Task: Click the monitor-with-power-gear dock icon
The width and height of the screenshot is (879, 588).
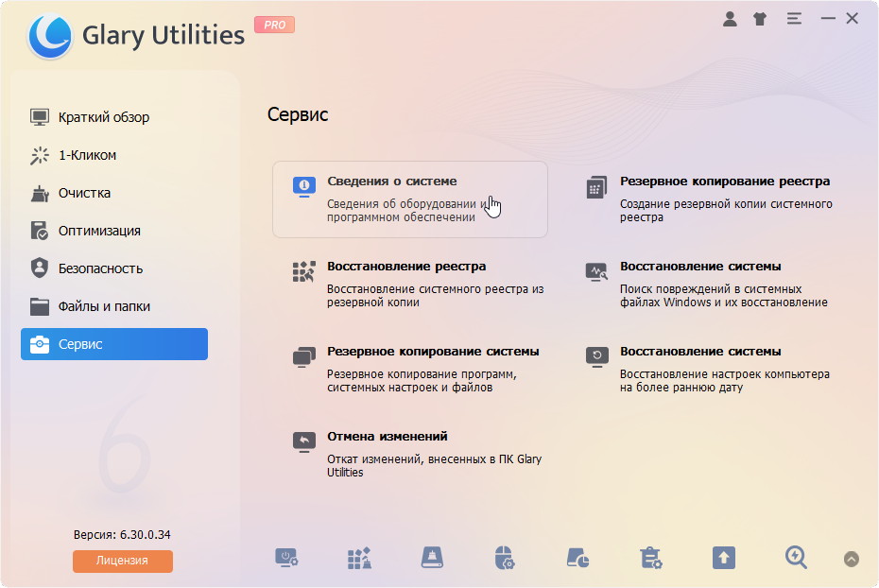Action: click(286, 559)
